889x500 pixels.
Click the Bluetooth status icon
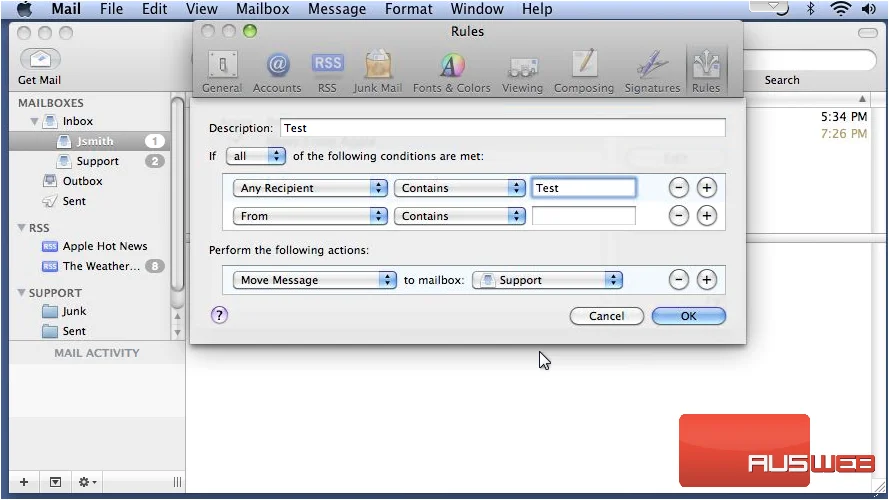pos(811,9)
